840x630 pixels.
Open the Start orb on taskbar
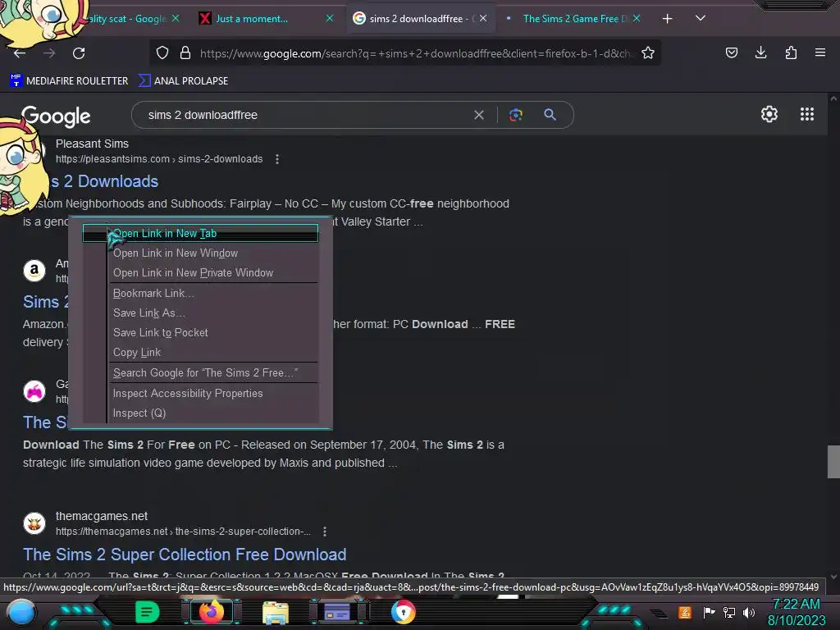[21, 612]
